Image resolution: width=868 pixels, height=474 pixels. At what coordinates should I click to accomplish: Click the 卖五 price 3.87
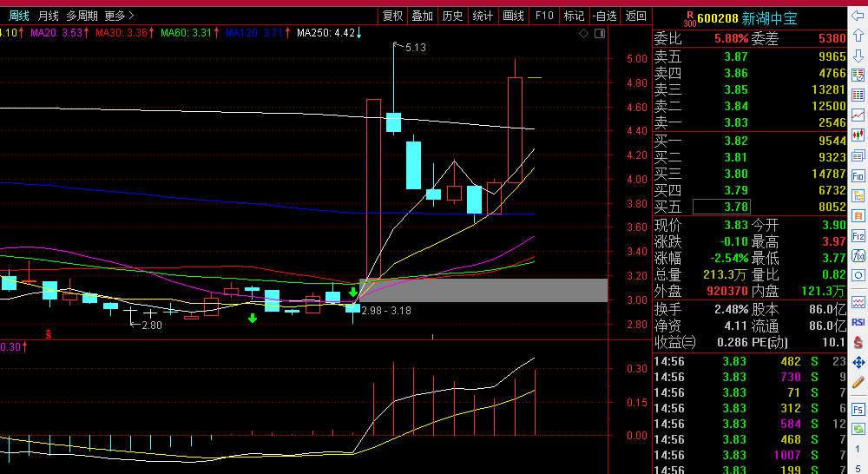[x=736, y=57]
